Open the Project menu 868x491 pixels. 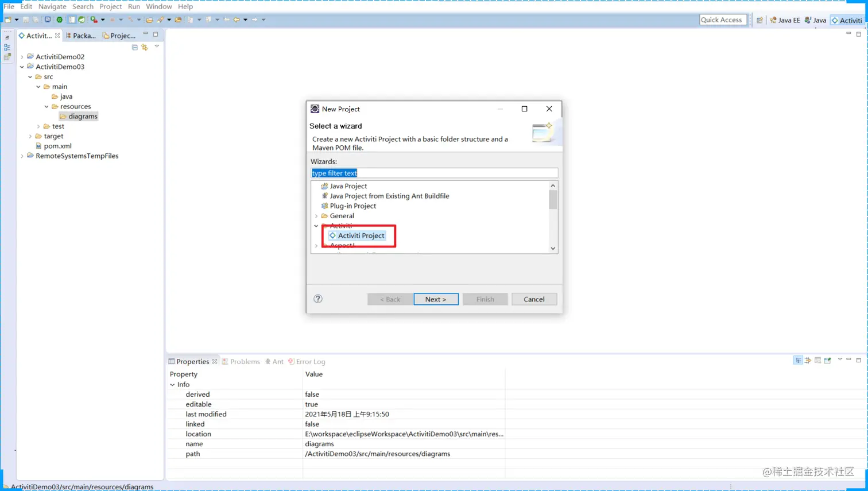coord(110,6)
